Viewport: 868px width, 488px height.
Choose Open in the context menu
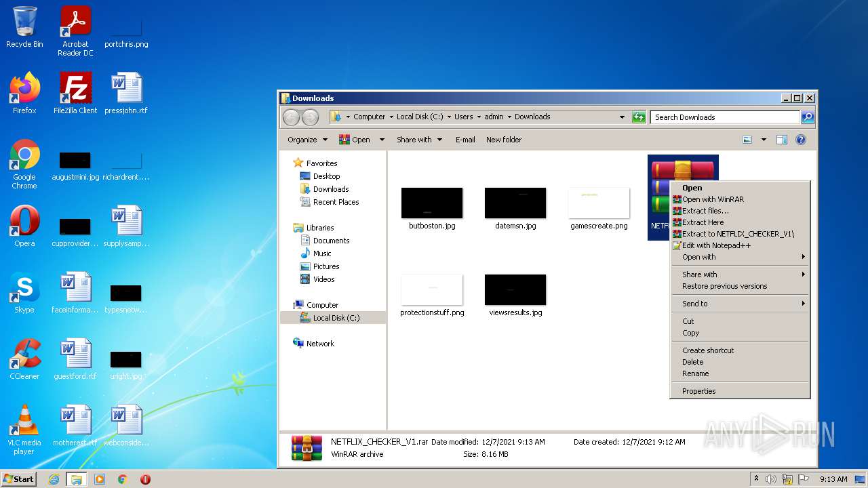[x=740, y=188]
